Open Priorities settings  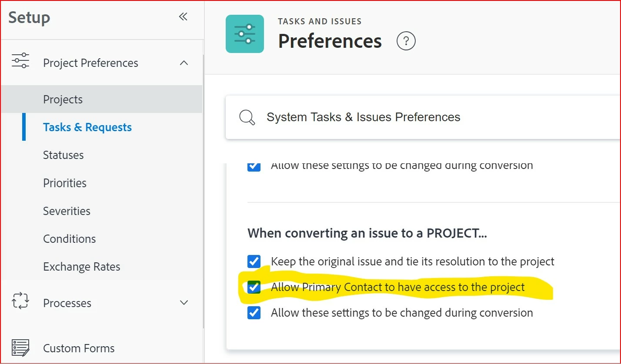(65, 183)
